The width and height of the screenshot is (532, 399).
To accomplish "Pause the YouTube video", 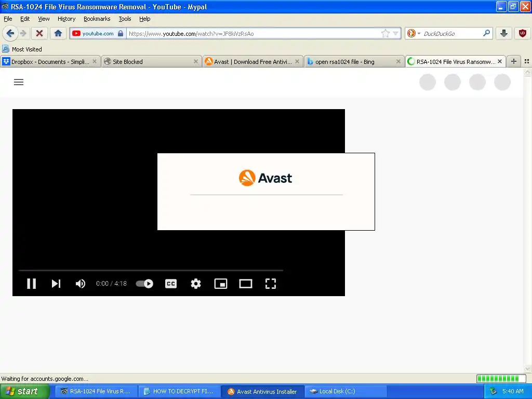I will tap(31, 283).
